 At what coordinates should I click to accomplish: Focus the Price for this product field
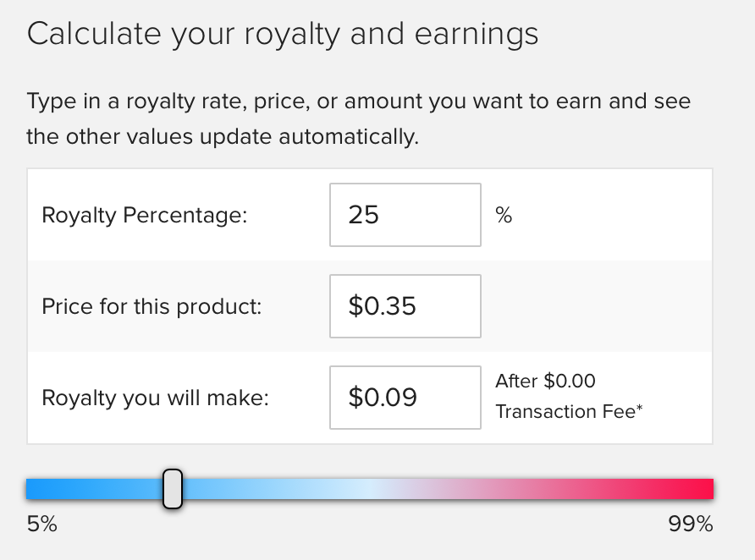405,306
